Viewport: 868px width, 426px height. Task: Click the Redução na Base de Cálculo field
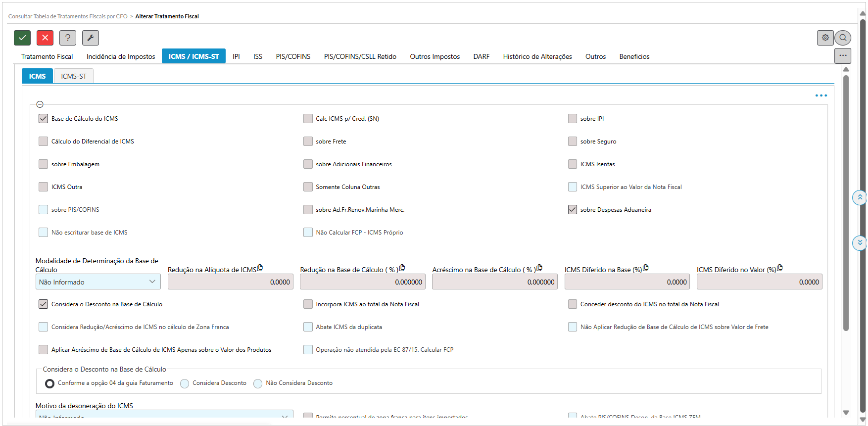362,282
